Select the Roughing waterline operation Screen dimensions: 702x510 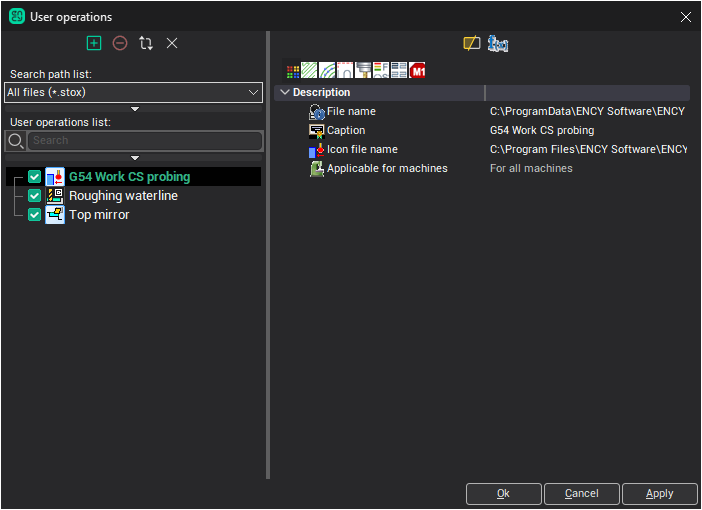123,196
